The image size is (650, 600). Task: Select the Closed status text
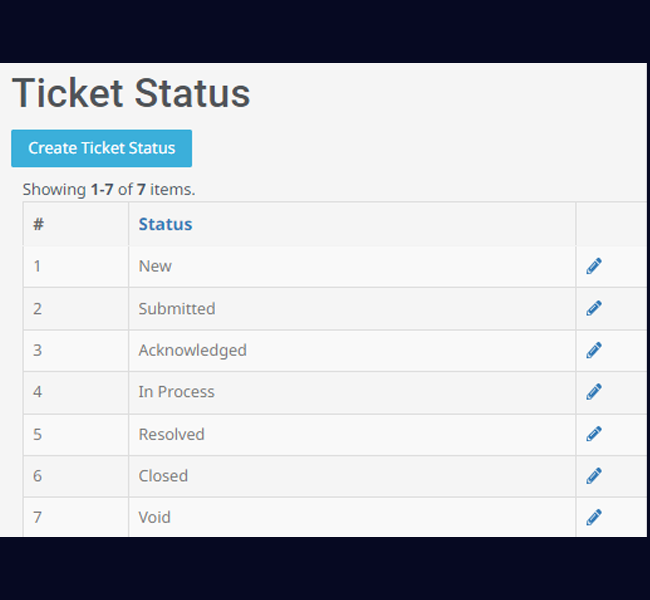pyautogui.click(x=163, y=476)
